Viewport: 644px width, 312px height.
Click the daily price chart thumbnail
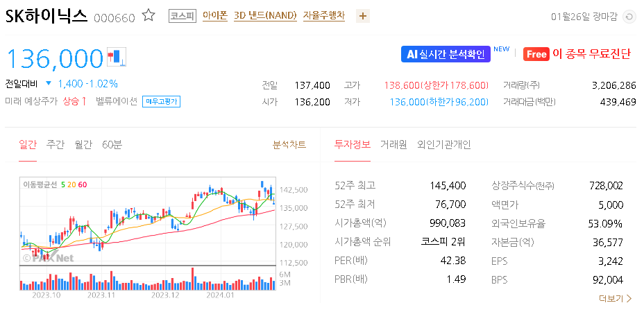[148, 221]
